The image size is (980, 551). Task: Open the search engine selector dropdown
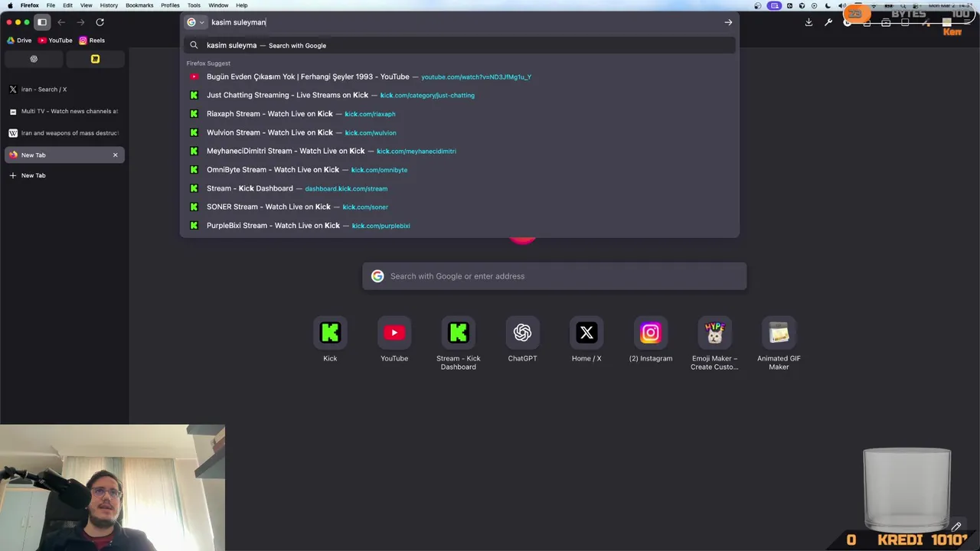(196, 22)
